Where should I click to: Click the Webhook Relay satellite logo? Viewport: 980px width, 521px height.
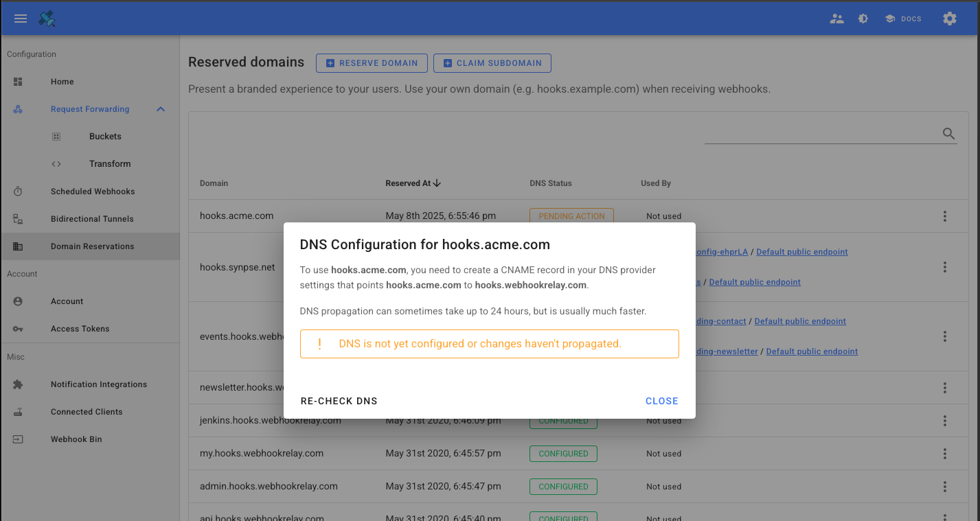tap(47, 19)
